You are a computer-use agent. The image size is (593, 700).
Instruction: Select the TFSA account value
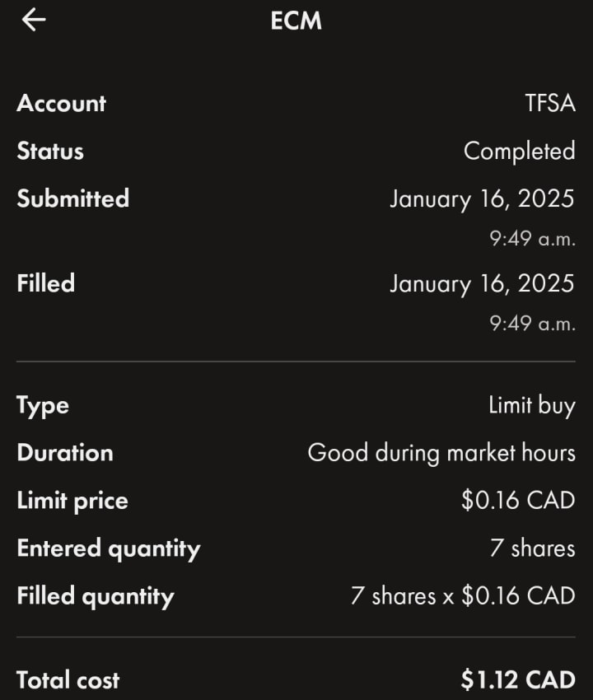click(x=549, y=104)
